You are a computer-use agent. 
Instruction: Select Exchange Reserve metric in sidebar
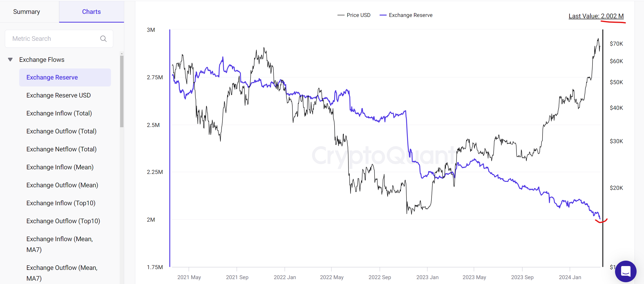[x=52, y=77]
